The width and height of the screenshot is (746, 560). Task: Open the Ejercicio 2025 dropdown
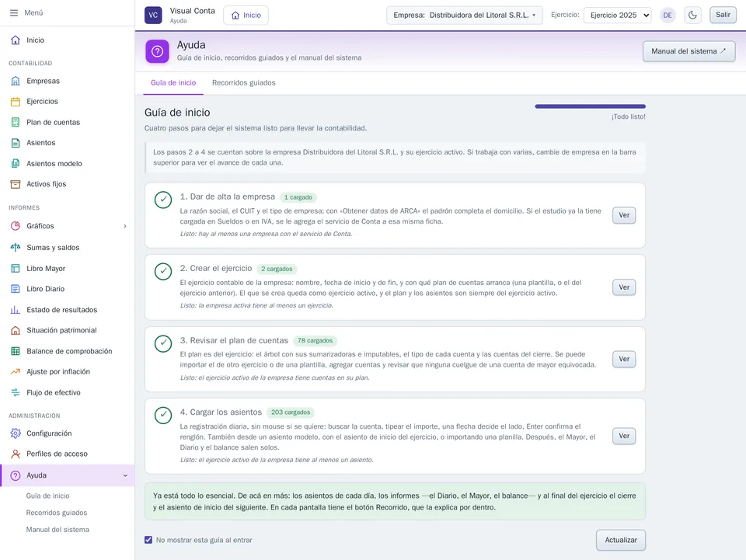[x=618, y=16]
